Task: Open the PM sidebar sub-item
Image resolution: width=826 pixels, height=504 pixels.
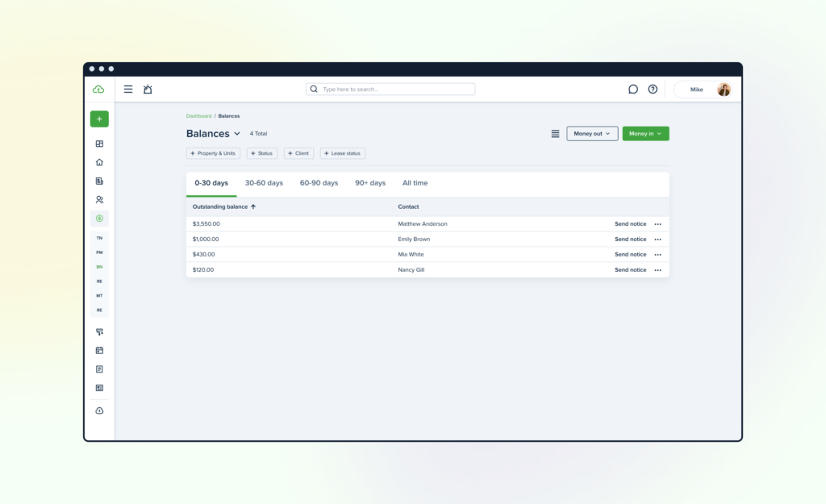Action: 99,252
